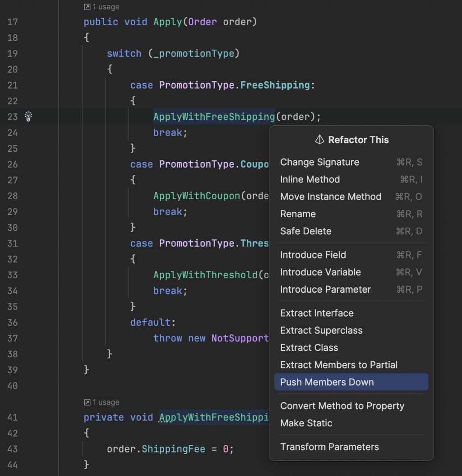
Task: Click Introduce Variable in the popup
Action: (320, 272)
